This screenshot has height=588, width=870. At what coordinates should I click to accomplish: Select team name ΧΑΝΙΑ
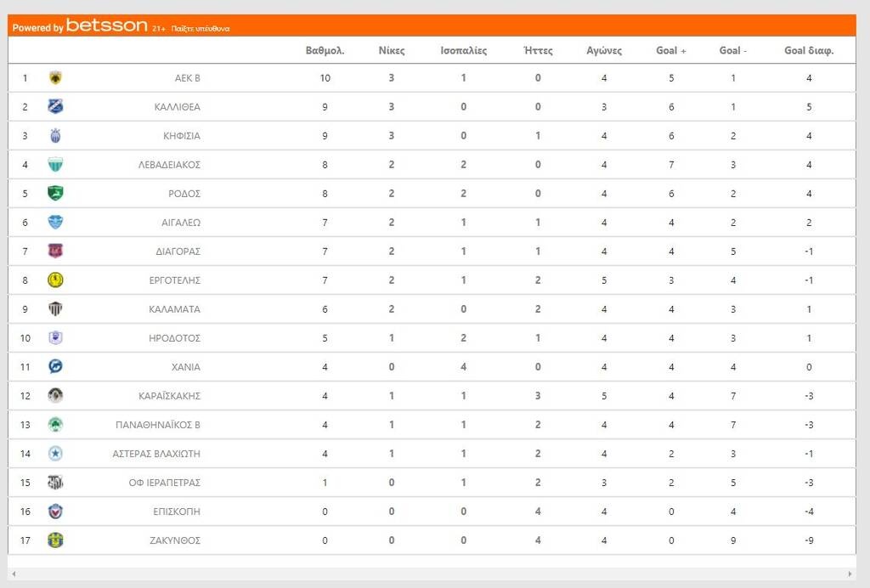pyautogui.click(x=186, y=367)
